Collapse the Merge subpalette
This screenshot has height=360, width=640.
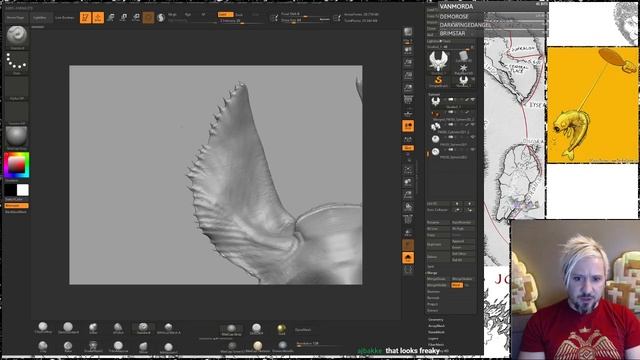pyautogui.click(x=432, y=273)
